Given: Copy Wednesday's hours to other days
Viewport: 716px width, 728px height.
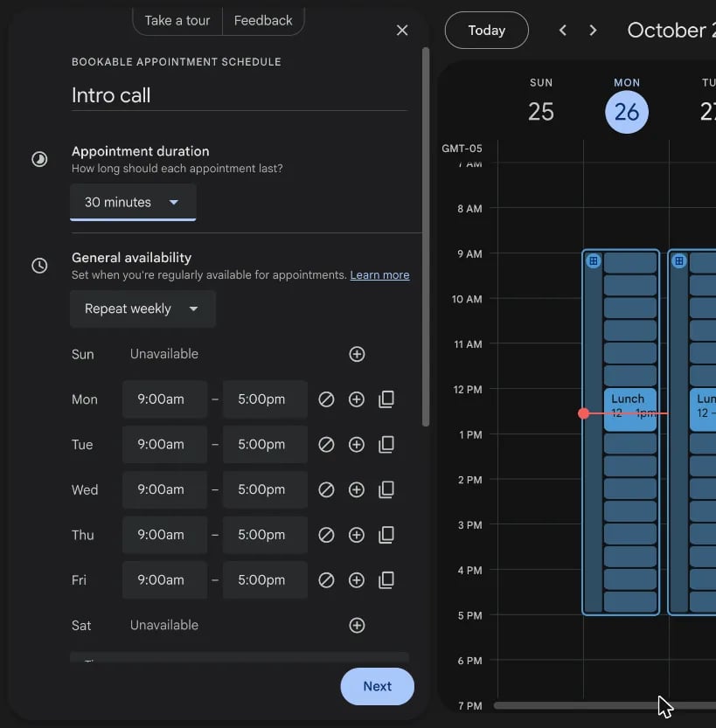Looking at the screenshot, I should (x=386, y=489).
